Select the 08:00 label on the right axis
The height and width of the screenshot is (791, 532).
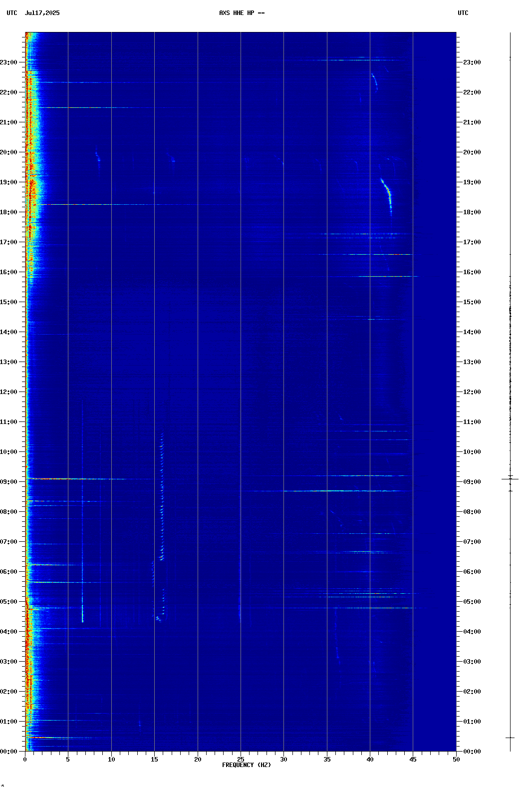[472, 512]
